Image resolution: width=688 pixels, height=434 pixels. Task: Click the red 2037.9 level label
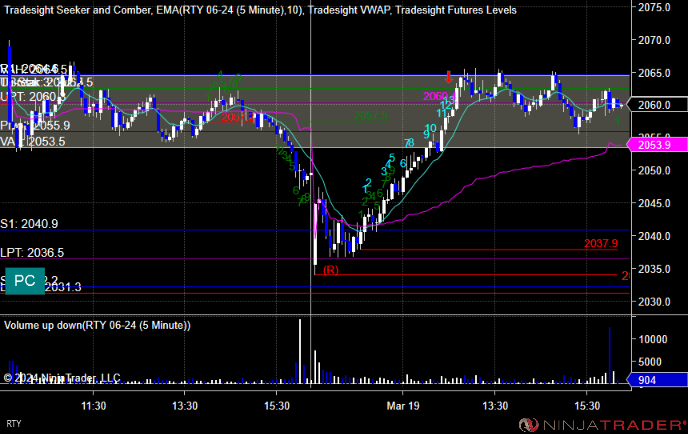click(x=601, y=243)
